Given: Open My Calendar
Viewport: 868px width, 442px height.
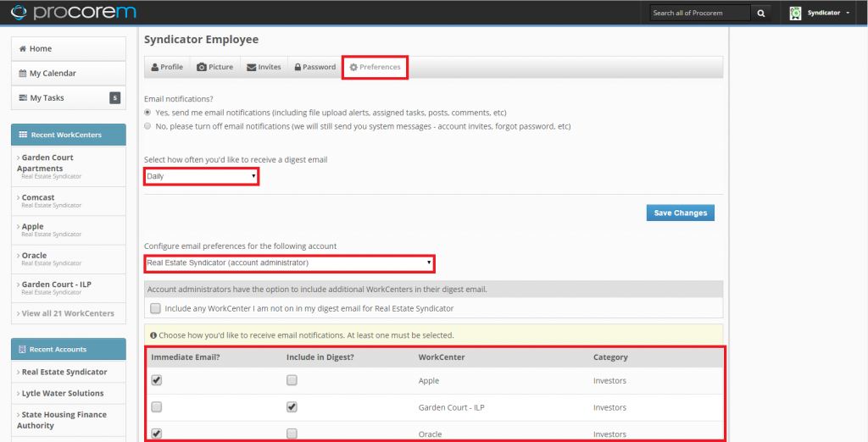Looking at the screenshot, I should pyautogui.click(x=69, y=73).
